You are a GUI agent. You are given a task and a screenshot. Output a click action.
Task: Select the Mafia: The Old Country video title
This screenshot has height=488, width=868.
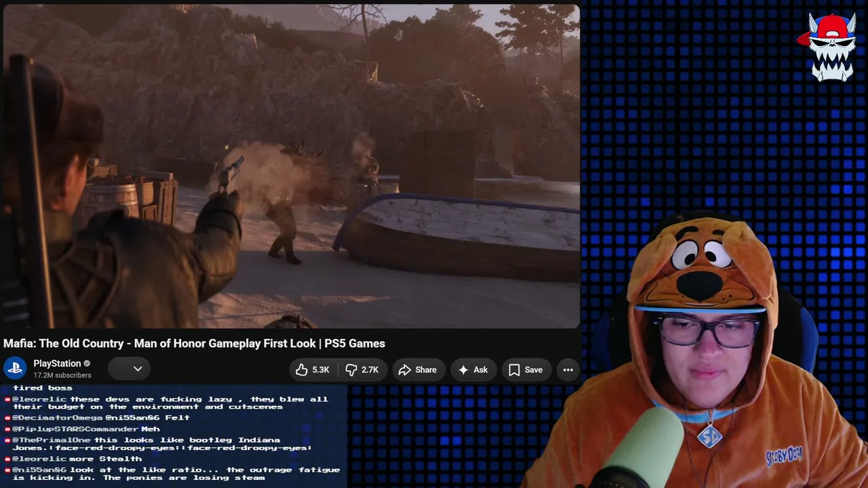[x=194, y=344]
